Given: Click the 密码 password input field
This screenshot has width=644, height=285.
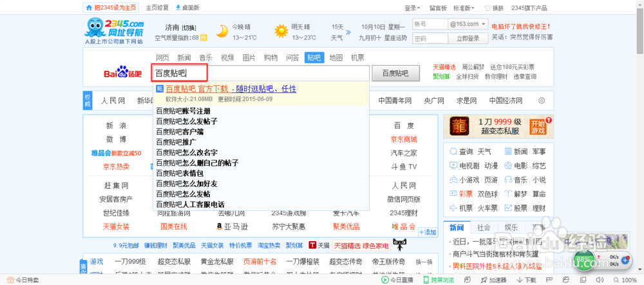Looking at the screenshot, I should (x=430, y=38).
